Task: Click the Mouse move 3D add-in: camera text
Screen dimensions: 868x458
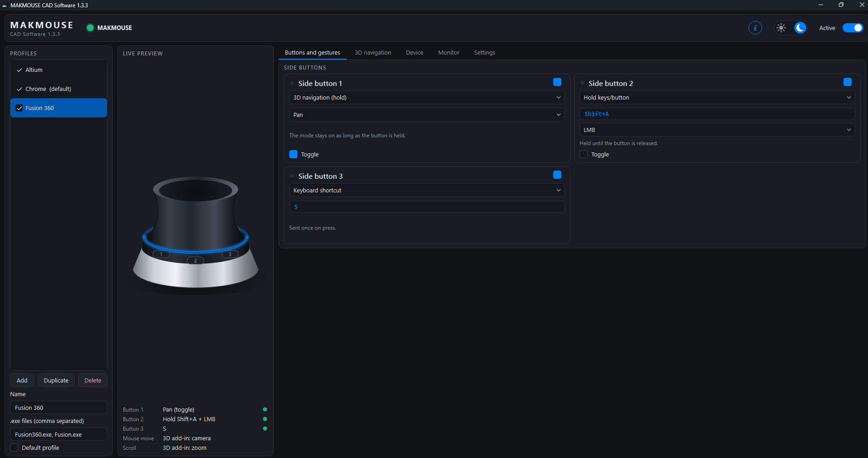Action: tap(187, 438)
